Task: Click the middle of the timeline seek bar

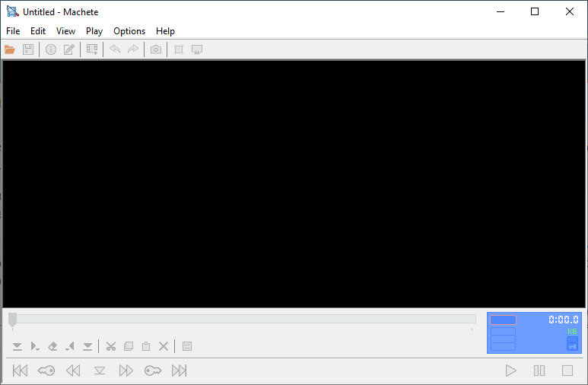Action: (242, 319)
